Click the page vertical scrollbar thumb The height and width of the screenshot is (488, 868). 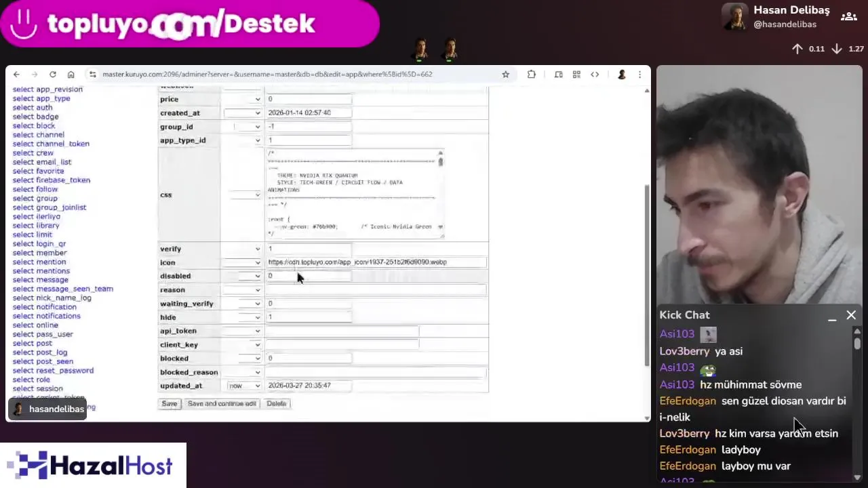pyautogui.click(x=646, y=274)
